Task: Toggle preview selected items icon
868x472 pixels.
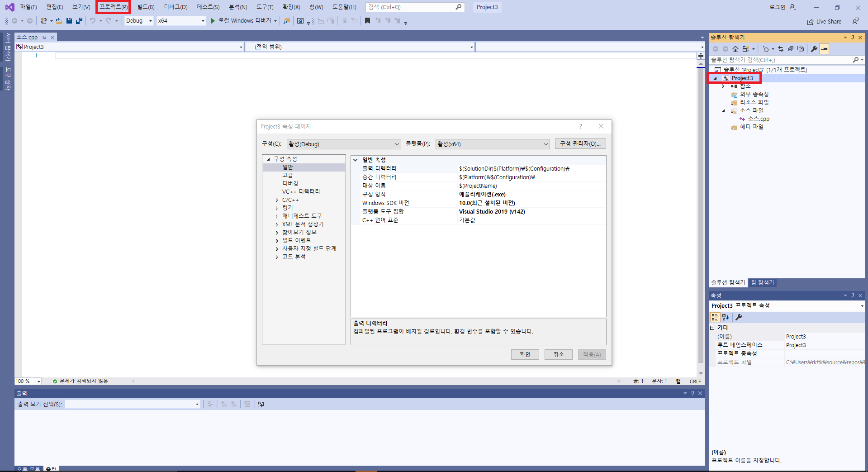Action: point(824,49)
